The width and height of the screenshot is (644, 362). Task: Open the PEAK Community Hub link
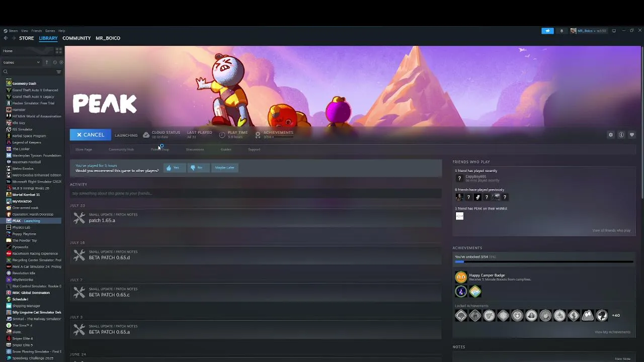pos(121,149)
